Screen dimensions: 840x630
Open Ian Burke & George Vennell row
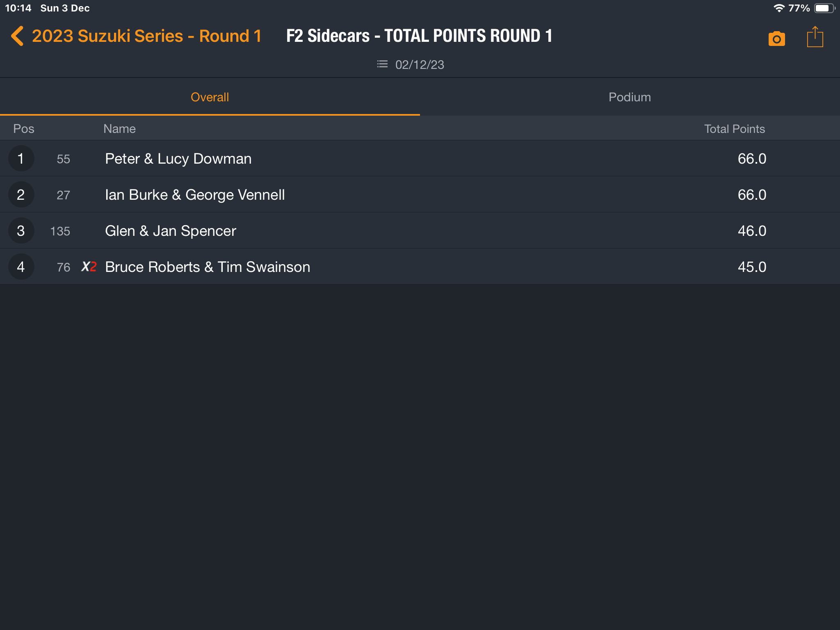coord(420,195)
